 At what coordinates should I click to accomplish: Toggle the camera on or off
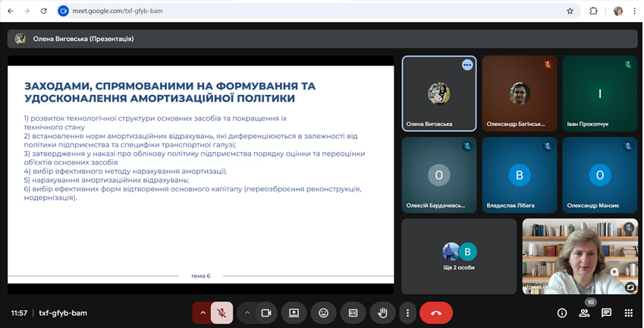click(266, 312)
